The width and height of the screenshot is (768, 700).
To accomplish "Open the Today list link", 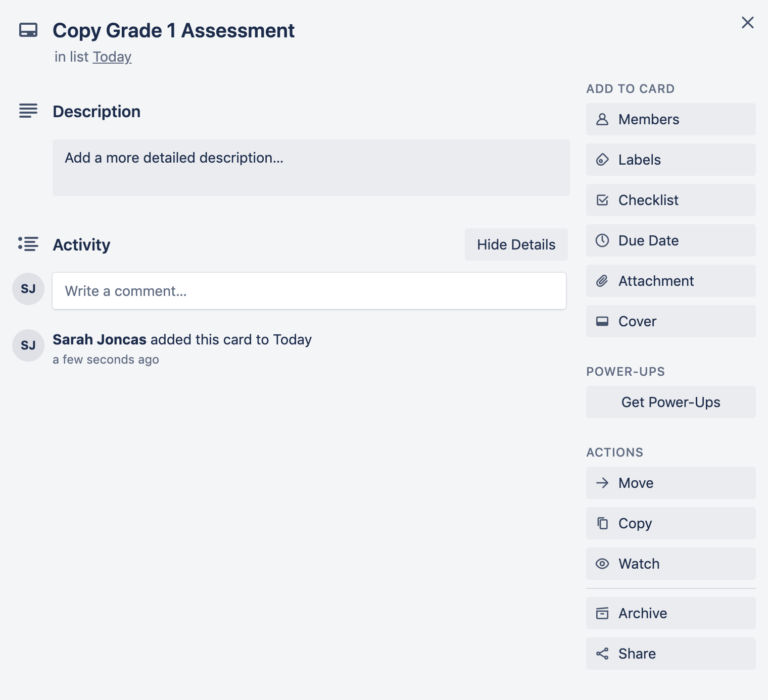I will pyautogui.click(x=112, y=57).
